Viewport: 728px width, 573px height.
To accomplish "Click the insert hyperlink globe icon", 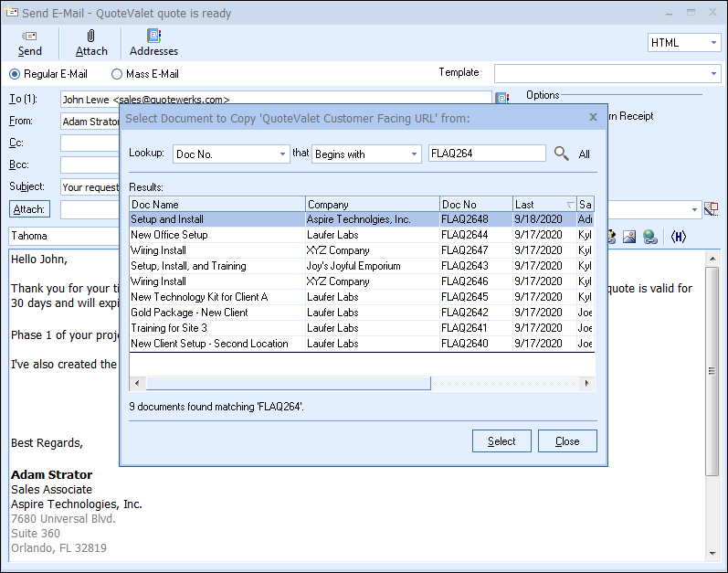I will (650, 237).
